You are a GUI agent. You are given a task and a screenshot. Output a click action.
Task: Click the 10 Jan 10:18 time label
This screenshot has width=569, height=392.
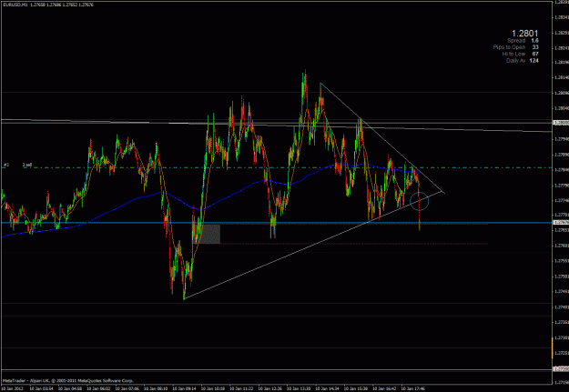(x=212, y=388)
